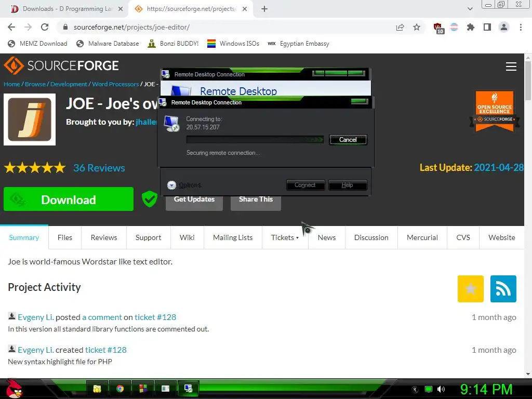Switch to Downloads - D Programming tab

tap(67, 9)
